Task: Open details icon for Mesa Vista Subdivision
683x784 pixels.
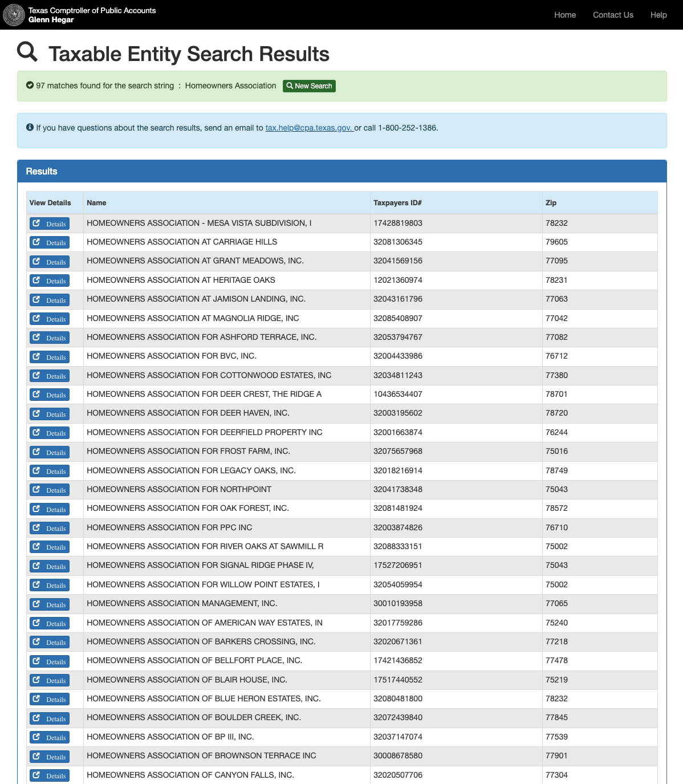Action: (36, 224)
